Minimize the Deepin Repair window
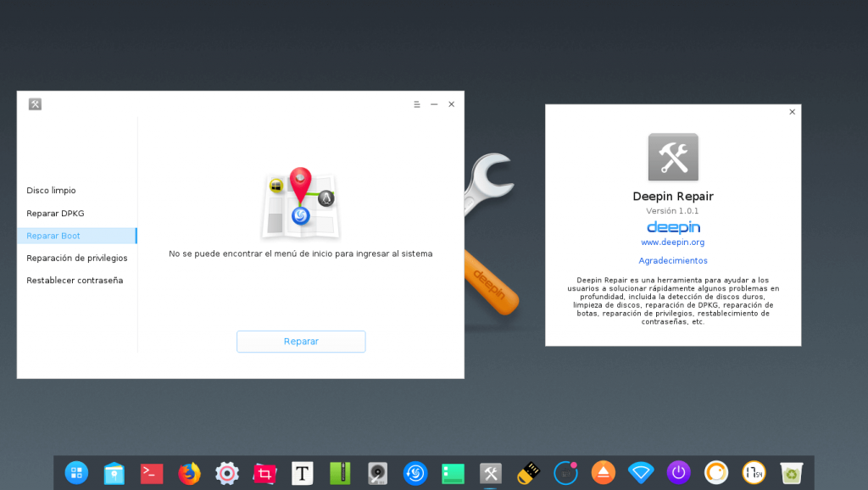Image resolution: width=868 pixels, height=490 pixels. [x=434, y=104]
